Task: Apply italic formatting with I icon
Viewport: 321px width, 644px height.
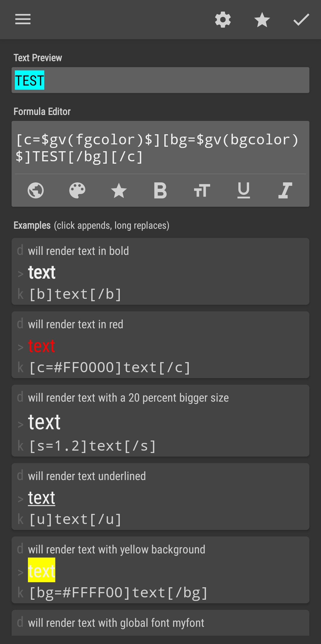Action: 285,190
